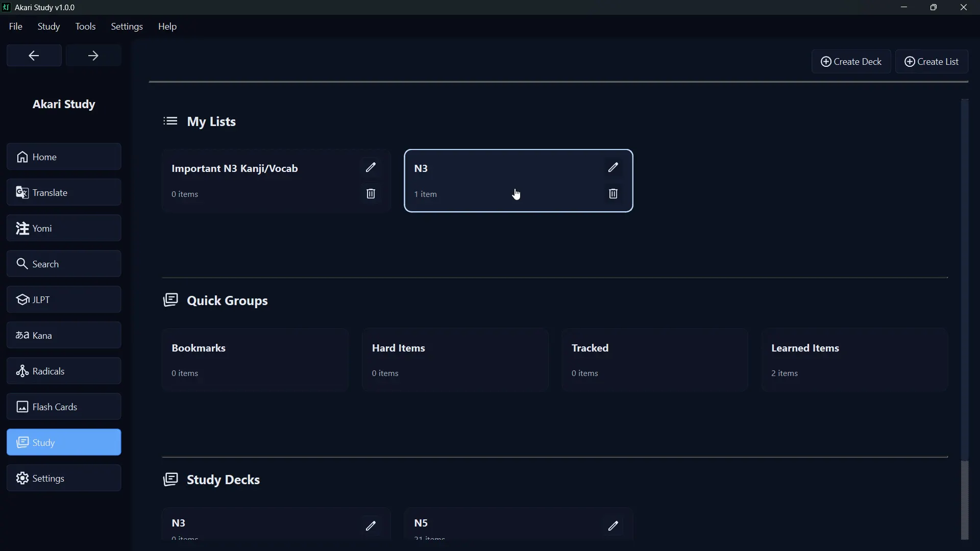The width and height of the screenshot is (980, 551).
Task: Open the Tools menu
Action: [x=85, y=27]
